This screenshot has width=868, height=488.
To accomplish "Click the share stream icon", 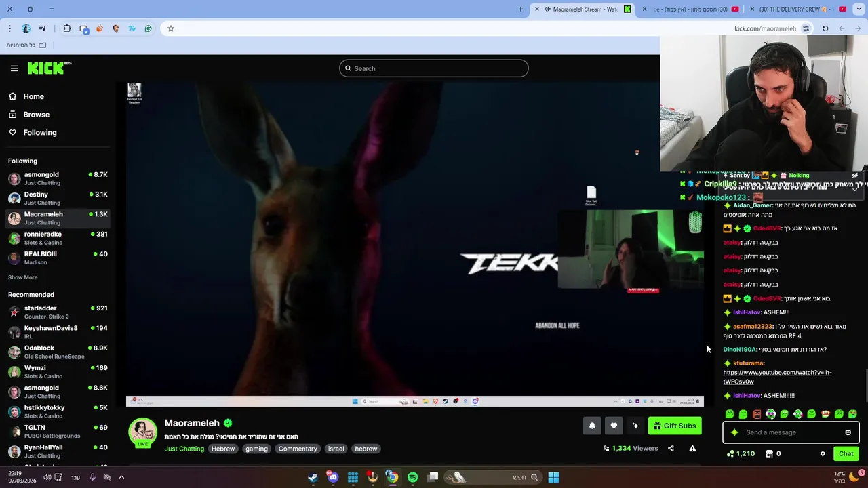I will click(671, 448).
